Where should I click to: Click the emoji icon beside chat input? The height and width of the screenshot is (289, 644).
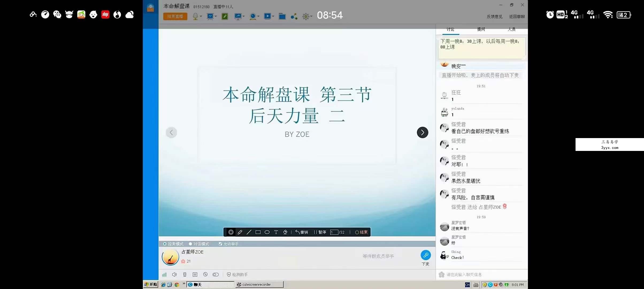pyautogui.click(x=442, y=275)
